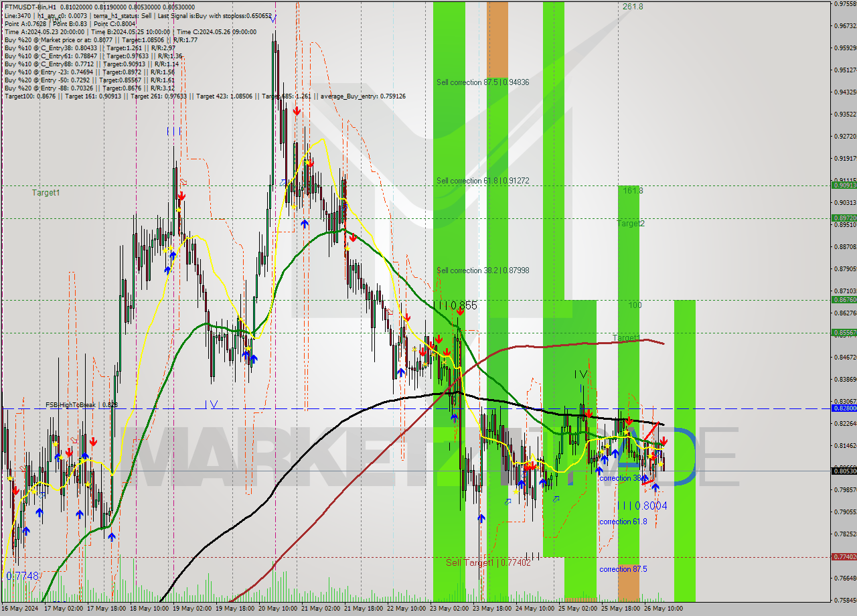Image resolution: width=857 pixels, height=616 pixels.
Task: Click the green 0.85567 price axis tag
Action: click(844, 332)
